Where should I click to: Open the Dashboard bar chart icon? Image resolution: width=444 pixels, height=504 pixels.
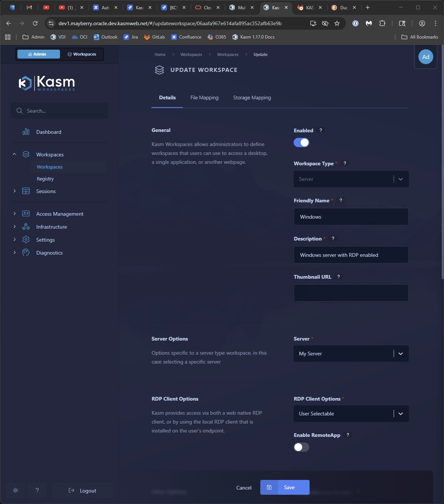[x=26, y=132]
